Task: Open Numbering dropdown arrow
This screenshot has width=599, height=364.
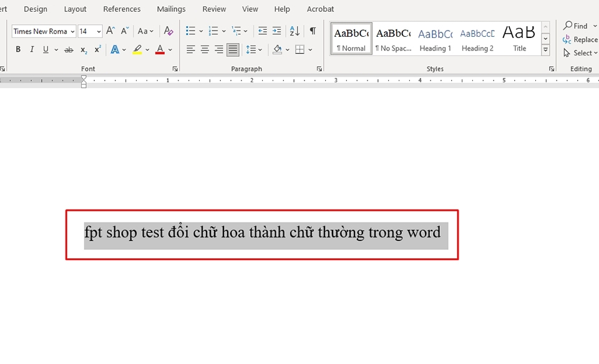Action: click(224, 31)
